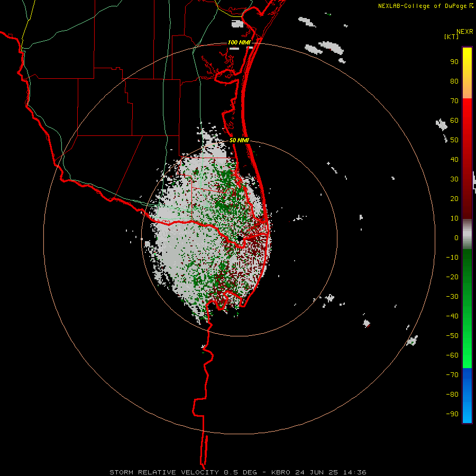The image size is (476, 476).
Task: Click the 80 value on velocity scale
Action: point(454,81)
